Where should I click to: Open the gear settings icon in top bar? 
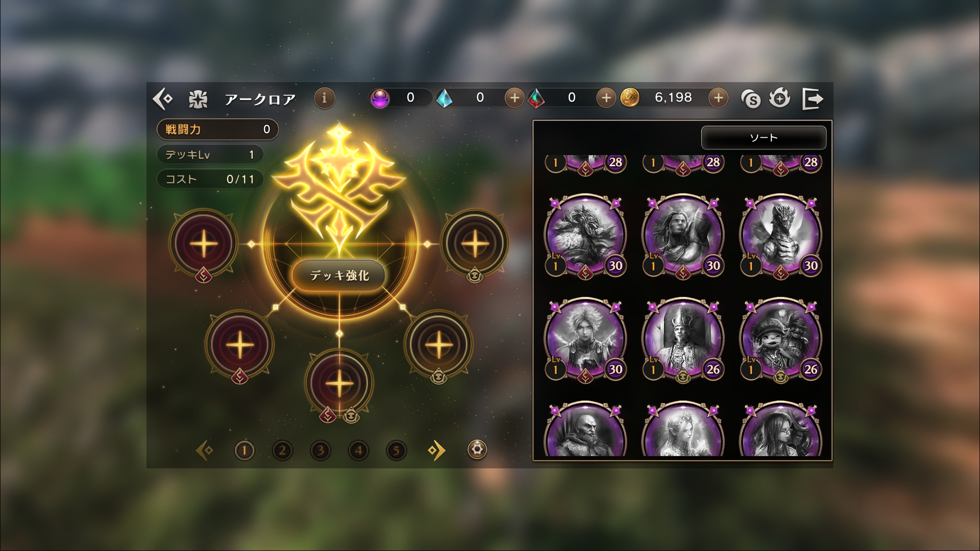[x=780, y=97]
